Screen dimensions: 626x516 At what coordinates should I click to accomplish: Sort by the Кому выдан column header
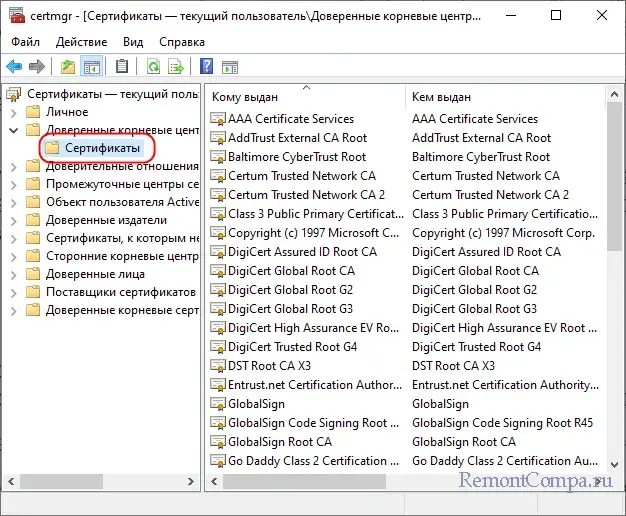coord(305,97)
